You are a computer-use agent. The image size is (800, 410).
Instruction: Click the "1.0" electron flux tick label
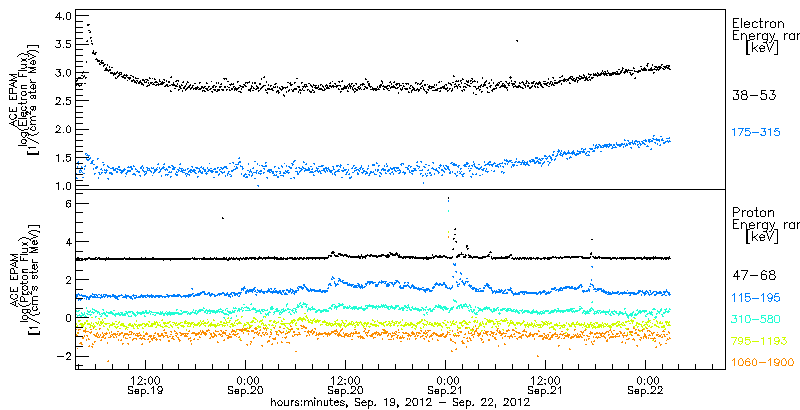coord(62,185)
